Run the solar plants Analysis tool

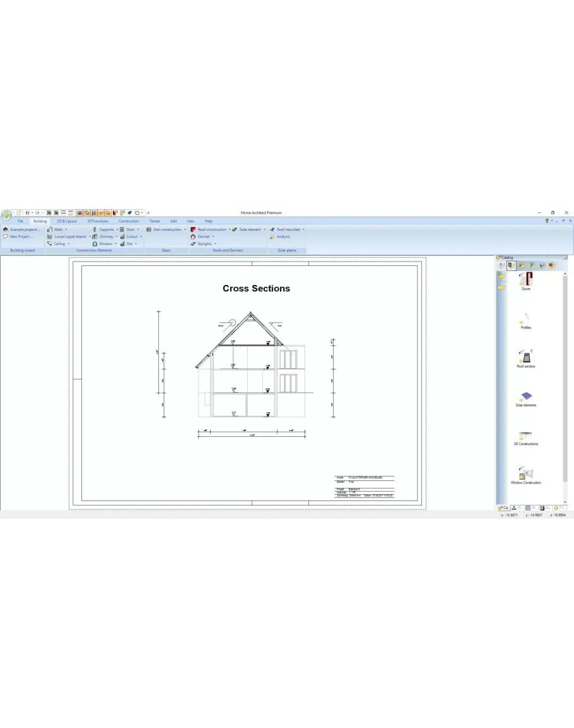click(283, 236)
